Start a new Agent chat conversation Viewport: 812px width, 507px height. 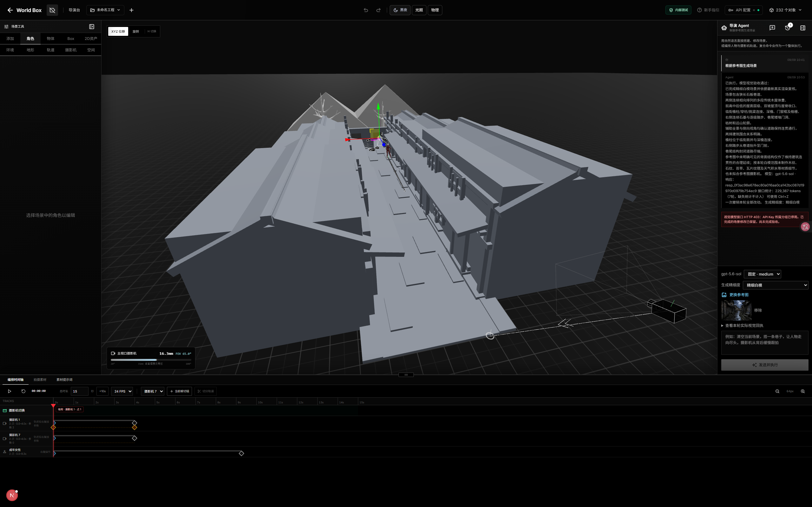(772, 28)
